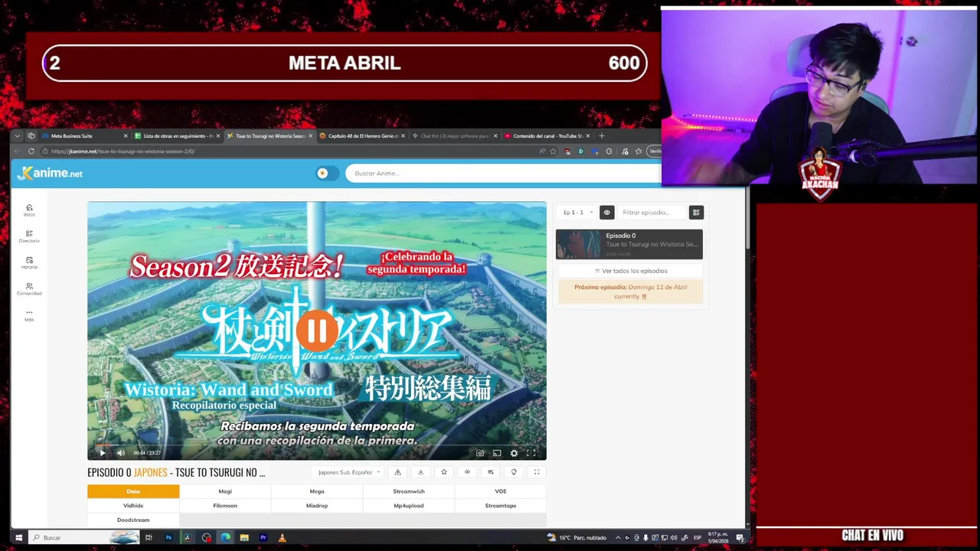Open the Contenido del canal YouTube tab

coord(547,136)
